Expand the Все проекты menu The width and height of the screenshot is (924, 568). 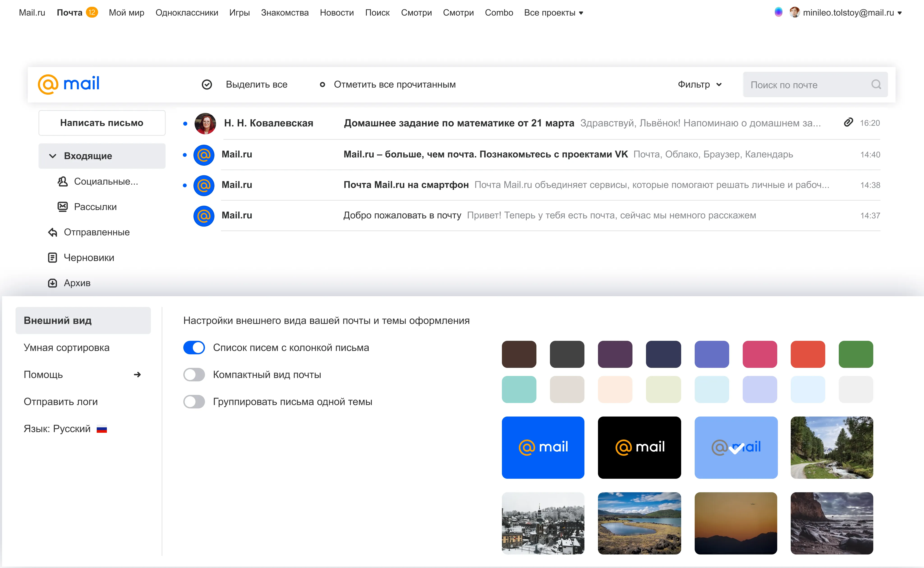pos(554,12)
